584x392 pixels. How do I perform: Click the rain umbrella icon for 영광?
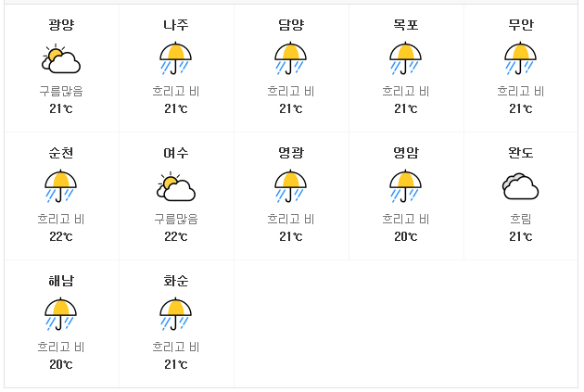pyautogui.click(x=290, y=186)
